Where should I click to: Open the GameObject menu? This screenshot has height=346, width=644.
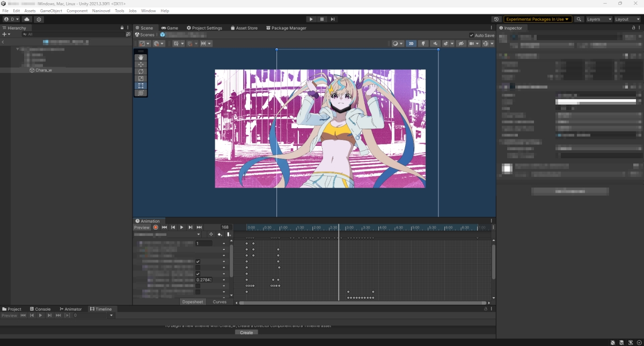click(51, 11)
